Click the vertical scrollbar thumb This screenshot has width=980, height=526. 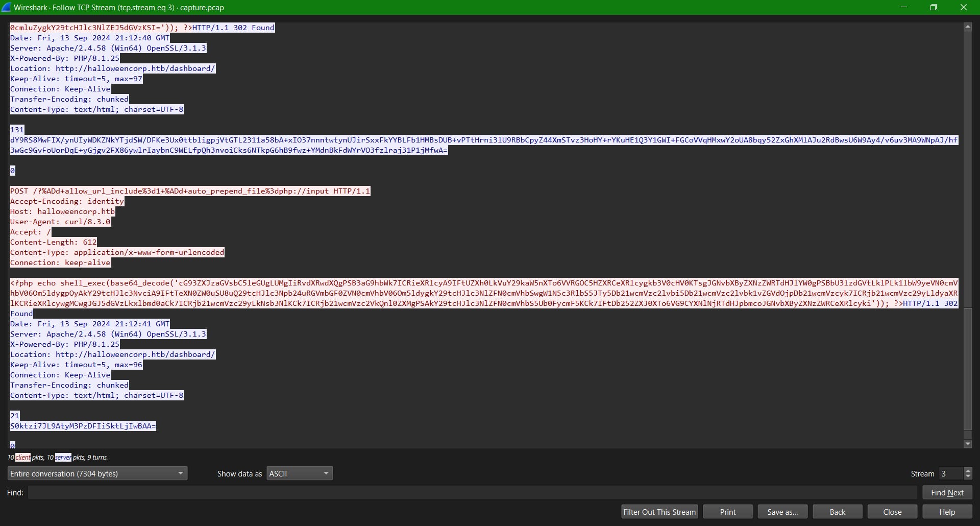(x=968, y=369)
